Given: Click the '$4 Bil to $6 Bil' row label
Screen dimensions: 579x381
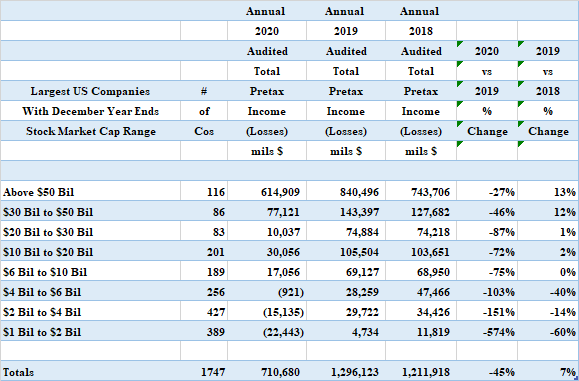Looking at the screenshot, I should click(42, 292).
